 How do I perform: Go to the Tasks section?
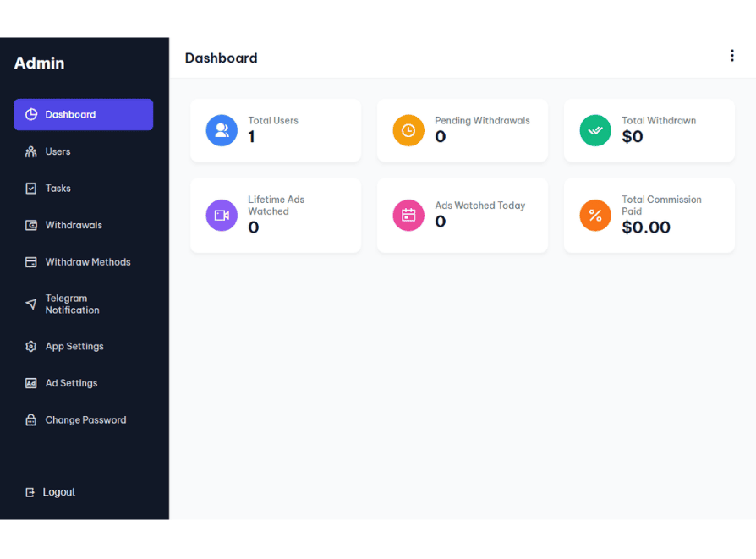[58, 189]
